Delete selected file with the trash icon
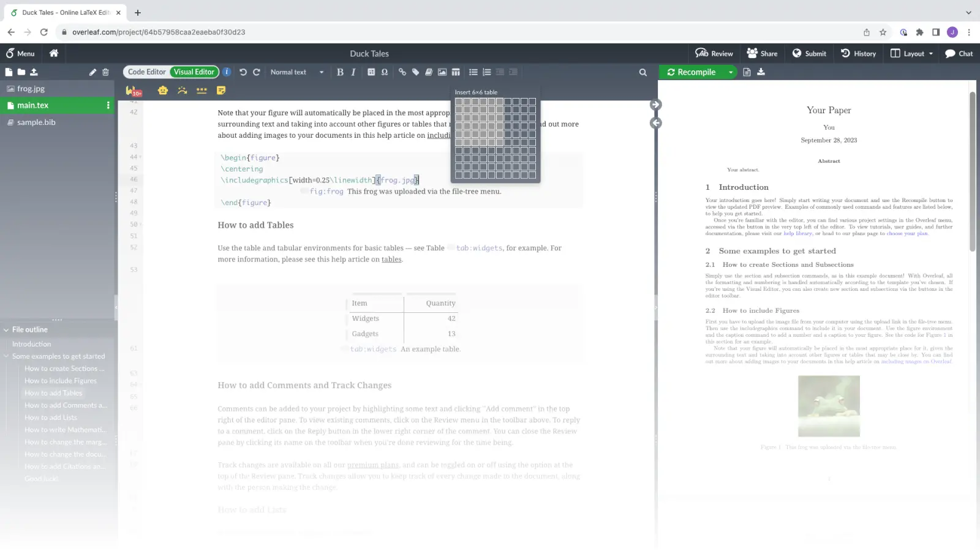 (x=106, y=72)
